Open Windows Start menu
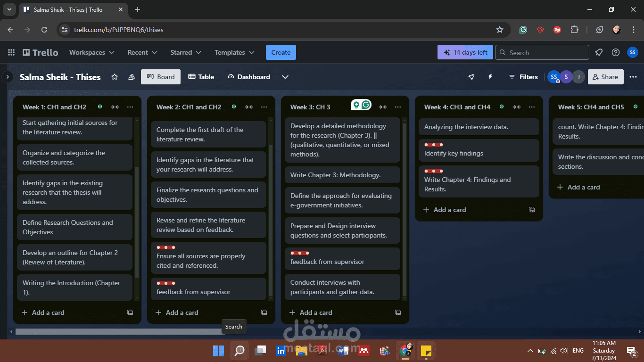This screenshot has height=362, width=644. pyautogui.click(x=218, y=351)
